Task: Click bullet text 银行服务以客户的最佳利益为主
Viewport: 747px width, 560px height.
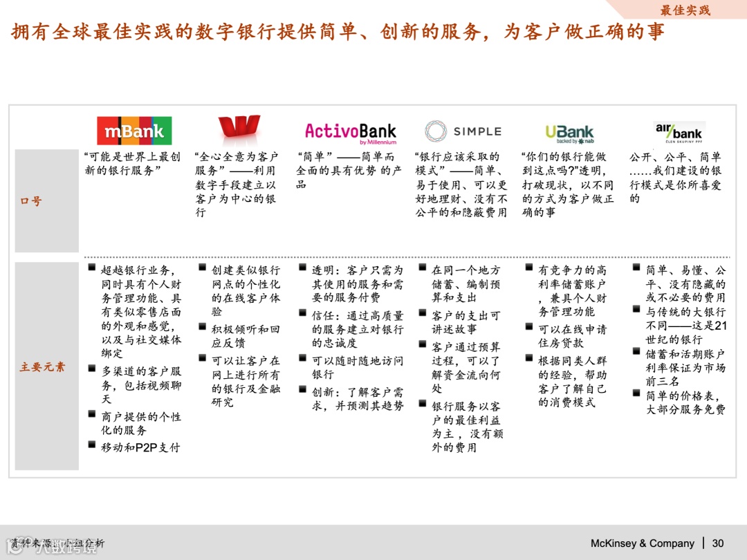Action: click(x=467, y=427)
